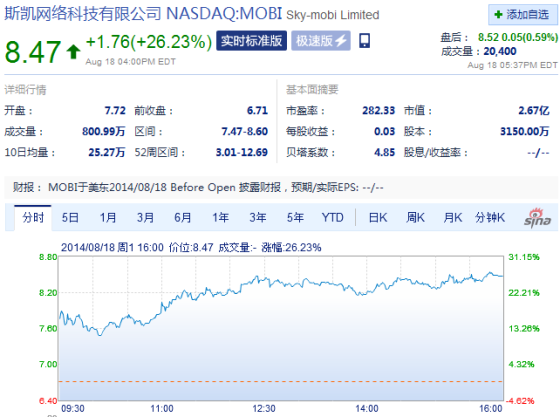This screenshot has width=560, height=417.
Task: Click the change value +1.76(+26.23%)
Action: pyautogui.click(x=149, y=42)
